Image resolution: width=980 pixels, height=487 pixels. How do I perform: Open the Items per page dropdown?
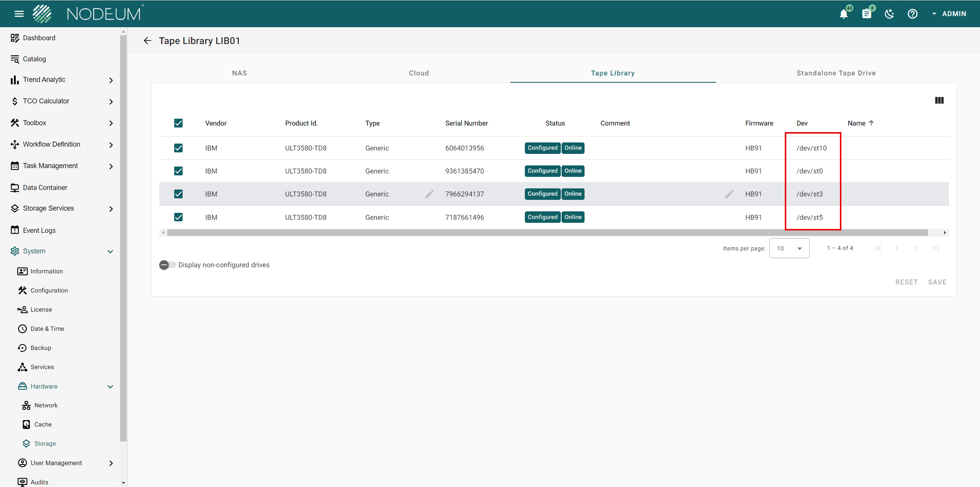[789, 248]
